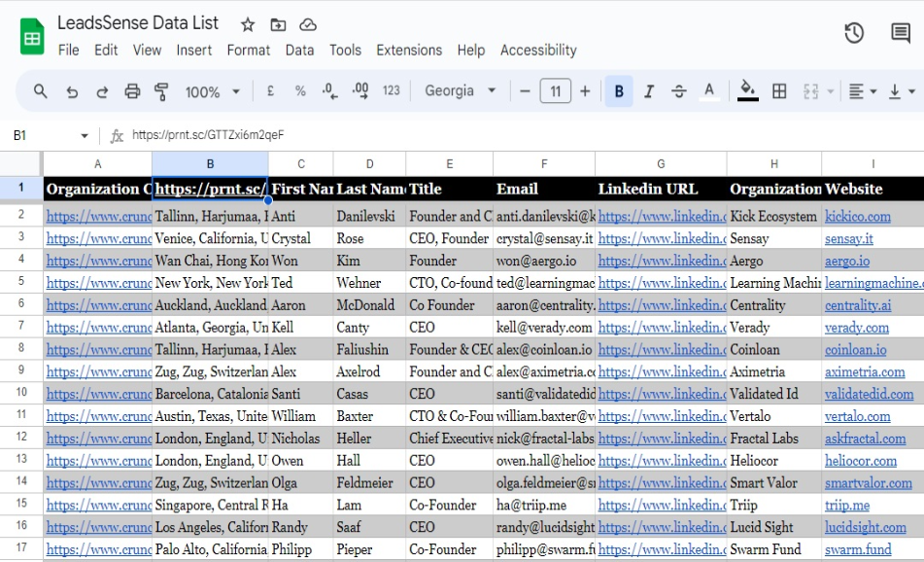The height and width of the screenshot is (562, 924).
Task: Open the comments panel icon
Action: click(x=900, y=32)
